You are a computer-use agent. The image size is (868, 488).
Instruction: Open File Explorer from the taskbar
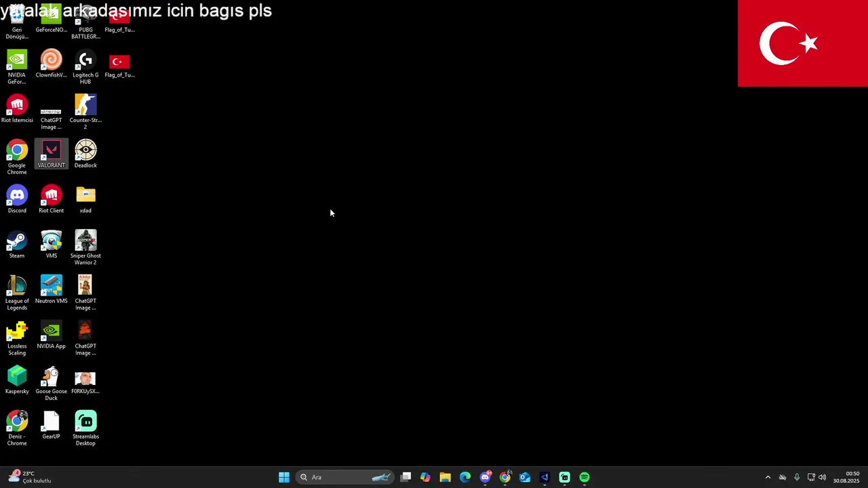445,477
